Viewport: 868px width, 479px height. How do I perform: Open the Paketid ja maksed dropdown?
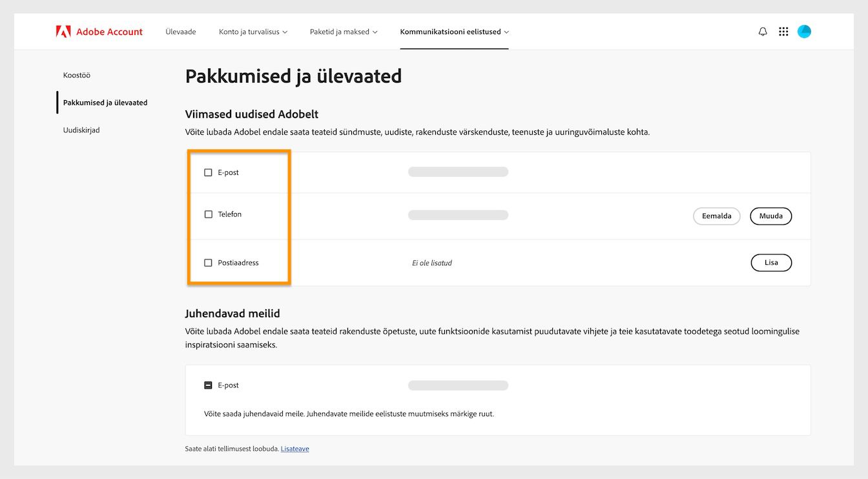pos(344,31)
